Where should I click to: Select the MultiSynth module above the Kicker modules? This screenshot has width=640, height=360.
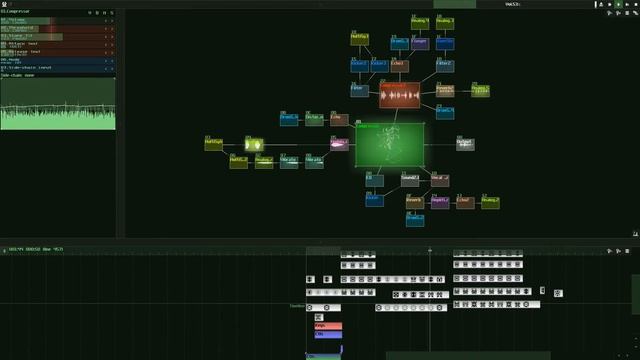point(360,39)
